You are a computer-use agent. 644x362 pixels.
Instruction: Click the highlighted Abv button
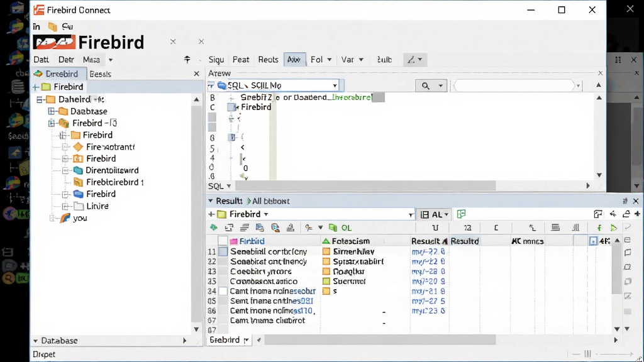pos(294,60)
